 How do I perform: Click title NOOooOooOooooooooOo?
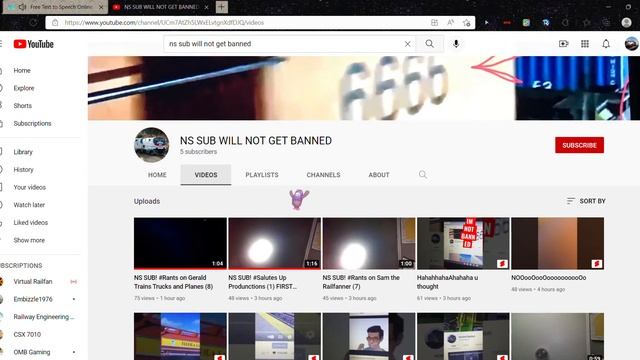549,278
